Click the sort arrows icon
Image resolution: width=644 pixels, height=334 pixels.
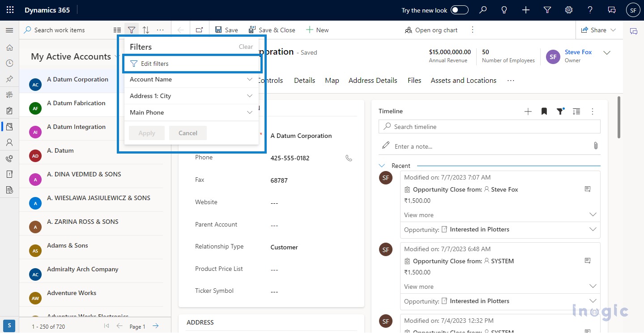coord(146,30)
